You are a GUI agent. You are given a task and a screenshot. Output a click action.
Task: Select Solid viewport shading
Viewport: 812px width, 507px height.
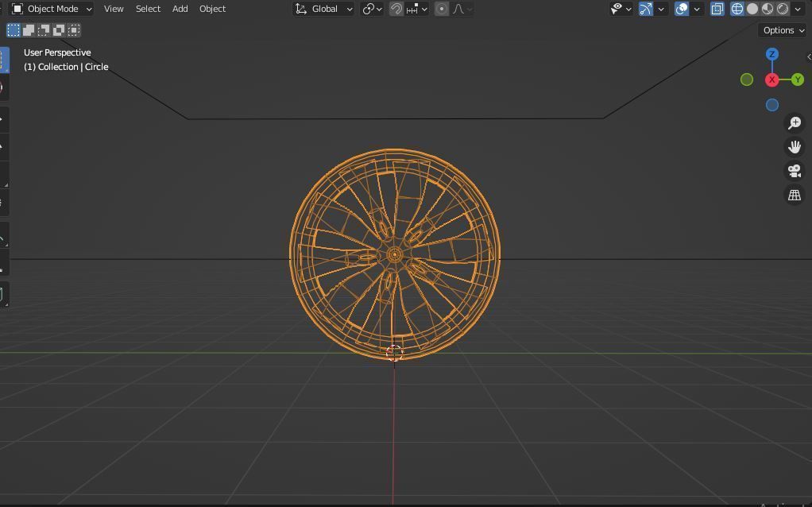(752, 9)
